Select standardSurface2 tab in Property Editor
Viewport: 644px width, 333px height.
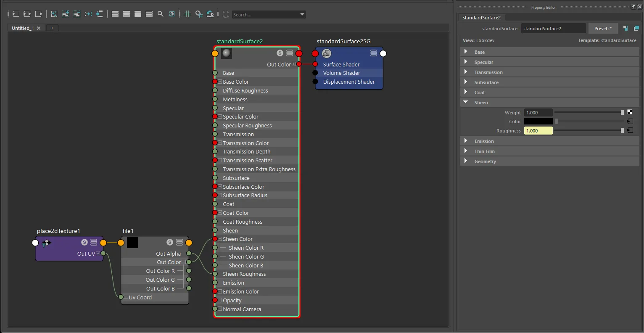coord(482,18)
